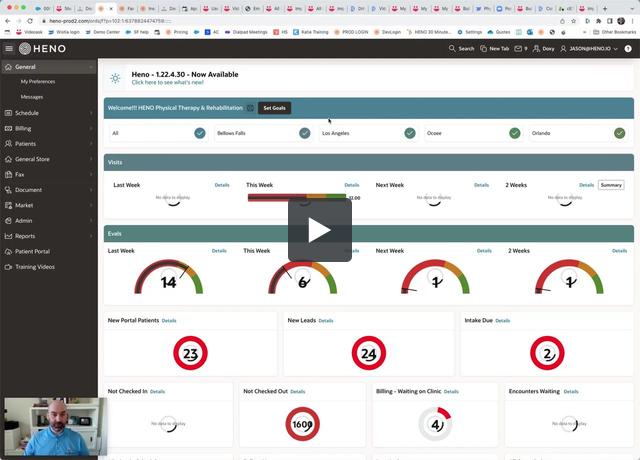Open the hamburger navigation menu

[x=9, y=49]
